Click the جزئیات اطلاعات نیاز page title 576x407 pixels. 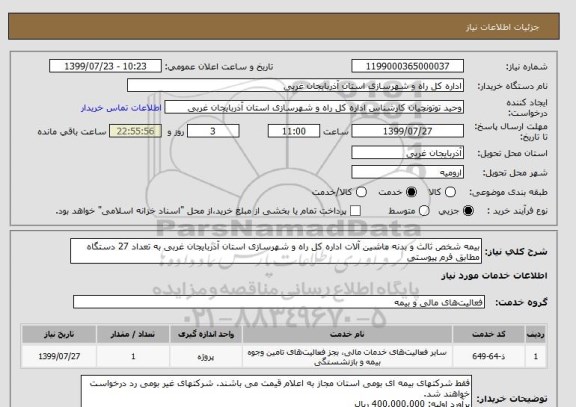tap(502, 28)
